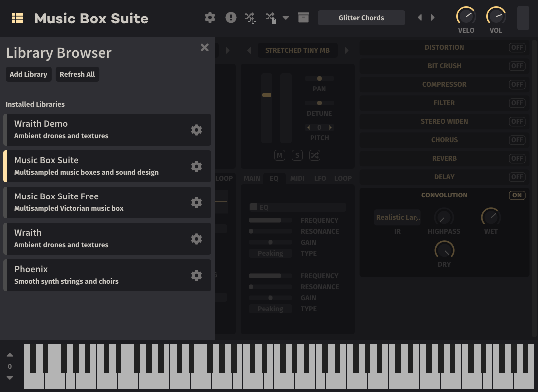Click the Add Library button
The width and height of the screenshot is (538, 392).
[x=28, y=74]
